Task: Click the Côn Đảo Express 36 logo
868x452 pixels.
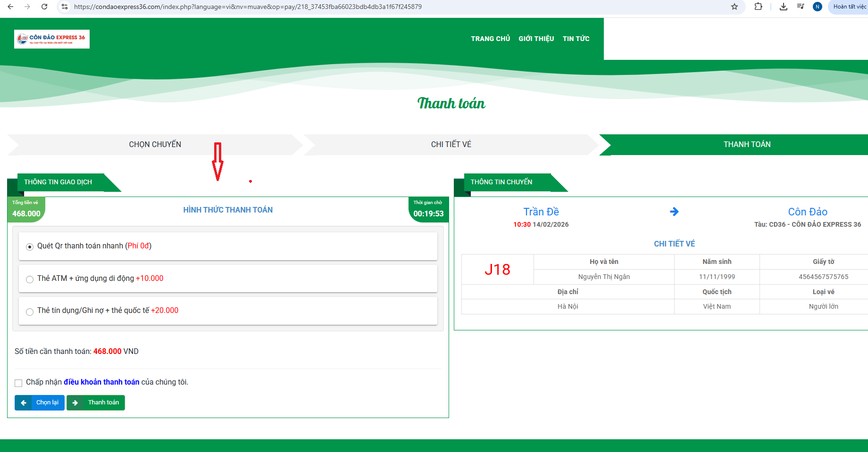Action: pyautogui.click(x=52, y=39)
